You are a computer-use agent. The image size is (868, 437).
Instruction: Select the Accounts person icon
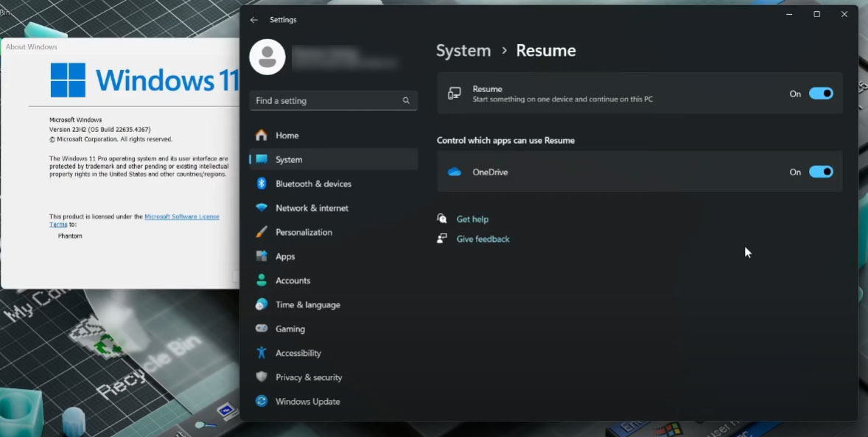point(262,280)
